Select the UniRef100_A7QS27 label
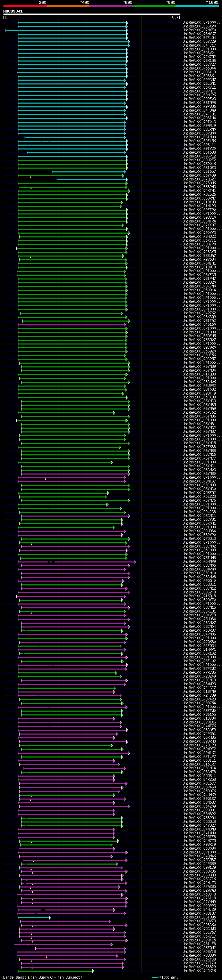 coord(199,179)
